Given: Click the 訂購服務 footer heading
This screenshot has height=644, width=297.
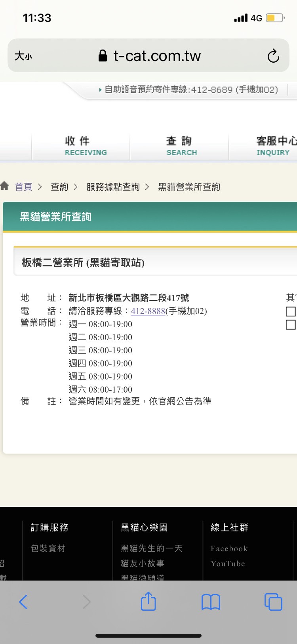Looking at the screenshot, I should point(49,527).
